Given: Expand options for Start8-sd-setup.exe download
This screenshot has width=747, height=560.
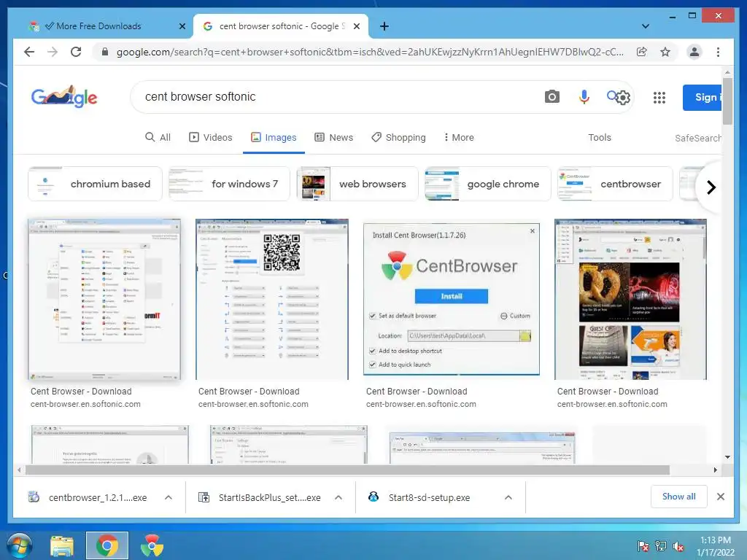Looking at the screenshot, I should 508,497.
